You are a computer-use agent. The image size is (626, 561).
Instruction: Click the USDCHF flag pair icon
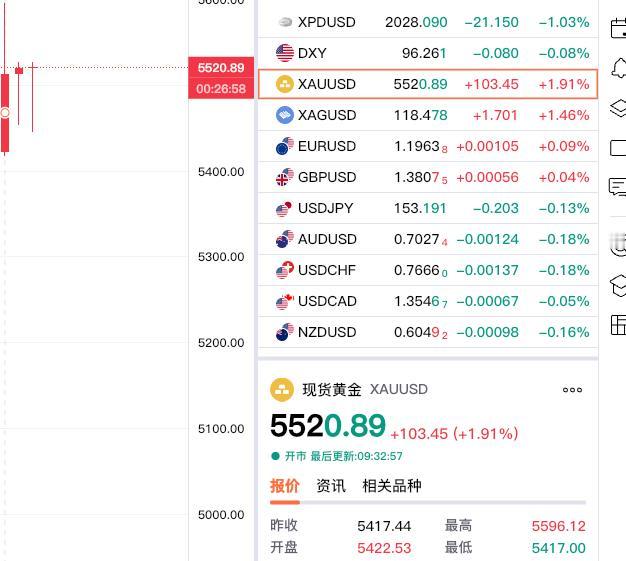[x=285, y=270]
